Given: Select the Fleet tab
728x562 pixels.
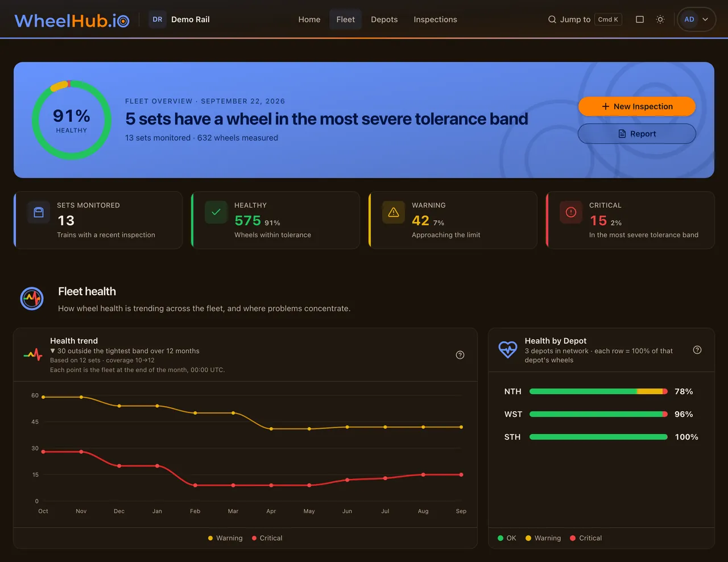Looking at the screenshot, I should [345, 19].
